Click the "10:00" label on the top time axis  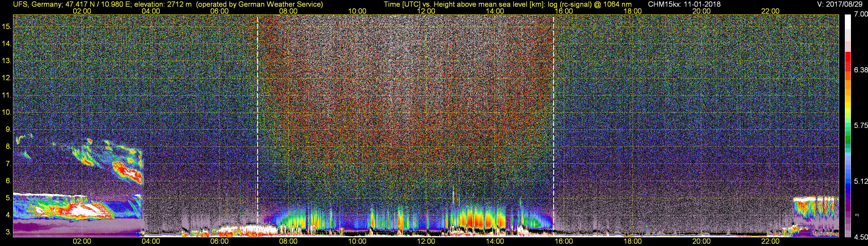(357, 11)
